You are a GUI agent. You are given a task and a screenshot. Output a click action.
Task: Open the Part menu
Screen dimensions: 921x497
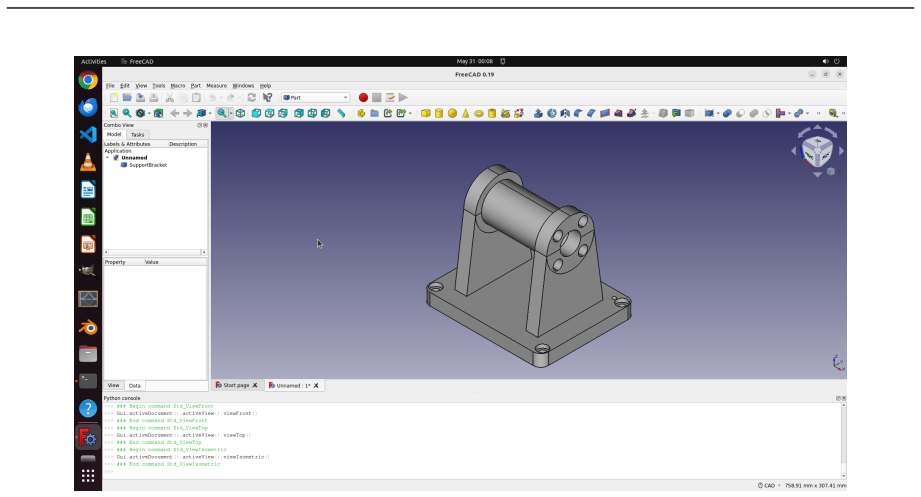click(x=196, y=86)
